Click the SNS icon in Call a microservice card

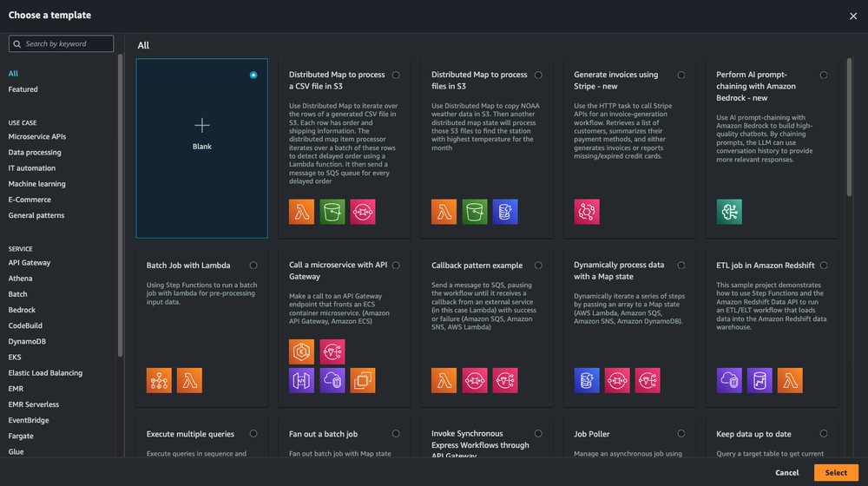(332, 351)
